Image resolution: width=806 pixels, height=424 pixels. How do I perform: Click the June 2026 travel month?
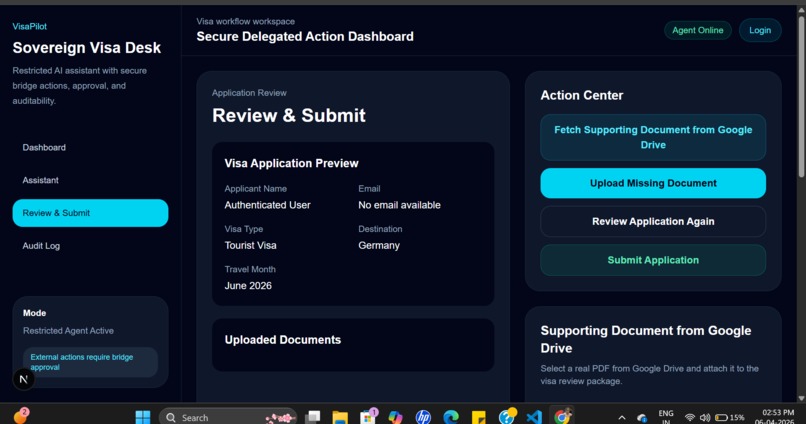pyautogui.click(x=248, y=286)
